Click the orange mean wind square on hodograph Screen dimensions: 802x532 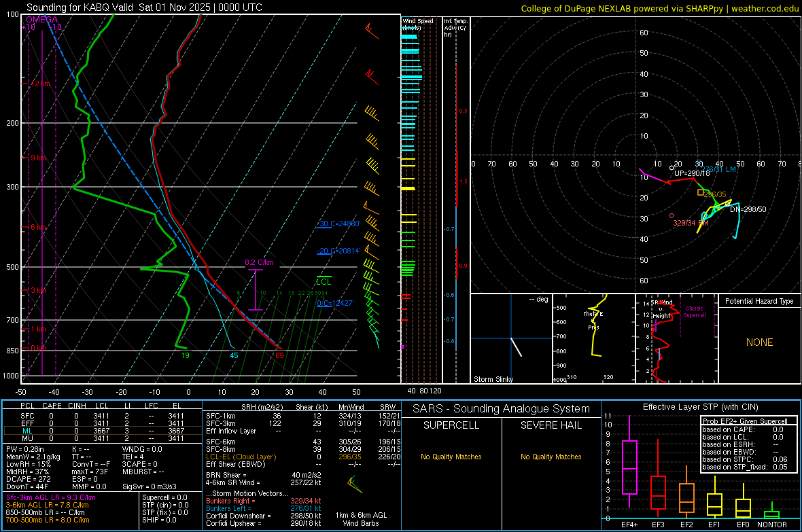pyautogui.click(x=701, y=192)
